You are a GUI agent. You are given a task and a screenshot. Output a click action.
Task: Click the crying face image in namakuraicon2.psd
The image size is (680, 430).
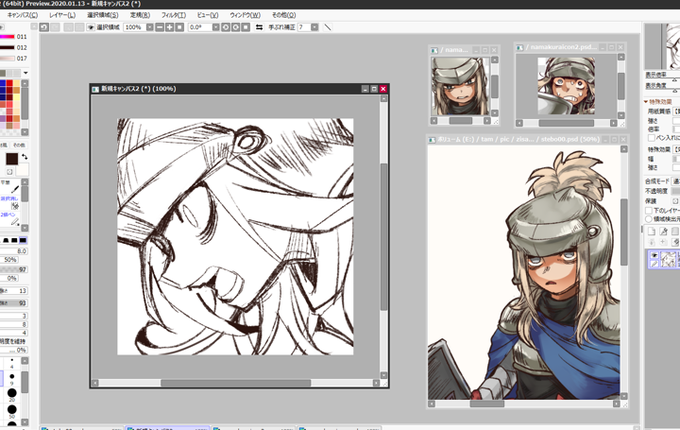(x=566, y=86)
